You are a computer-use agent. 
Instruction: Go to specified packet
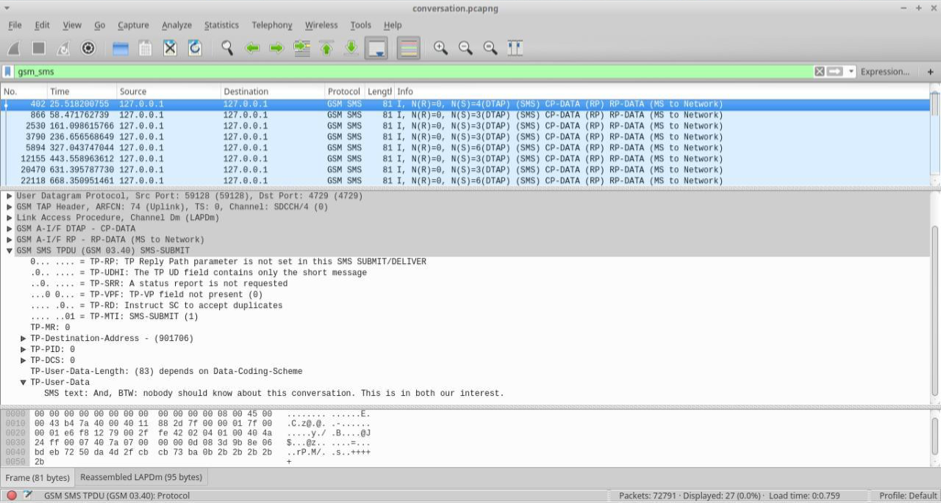[301, 49]
